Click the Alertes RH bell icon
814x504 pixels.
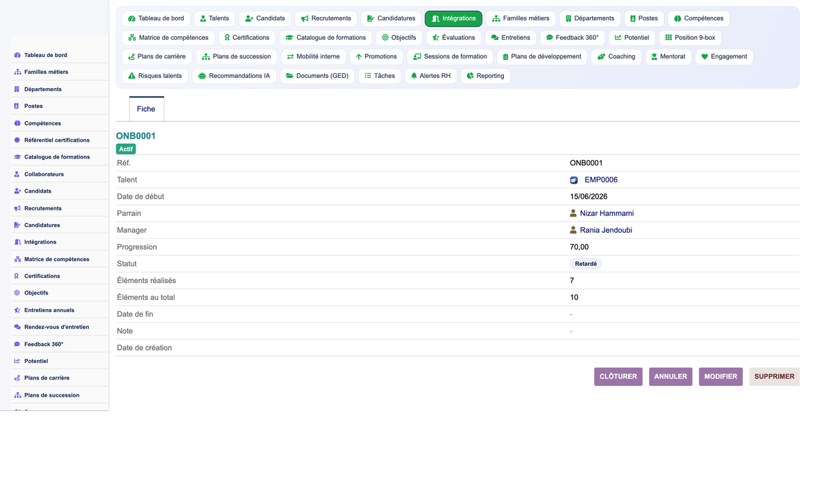pos(414,76)
